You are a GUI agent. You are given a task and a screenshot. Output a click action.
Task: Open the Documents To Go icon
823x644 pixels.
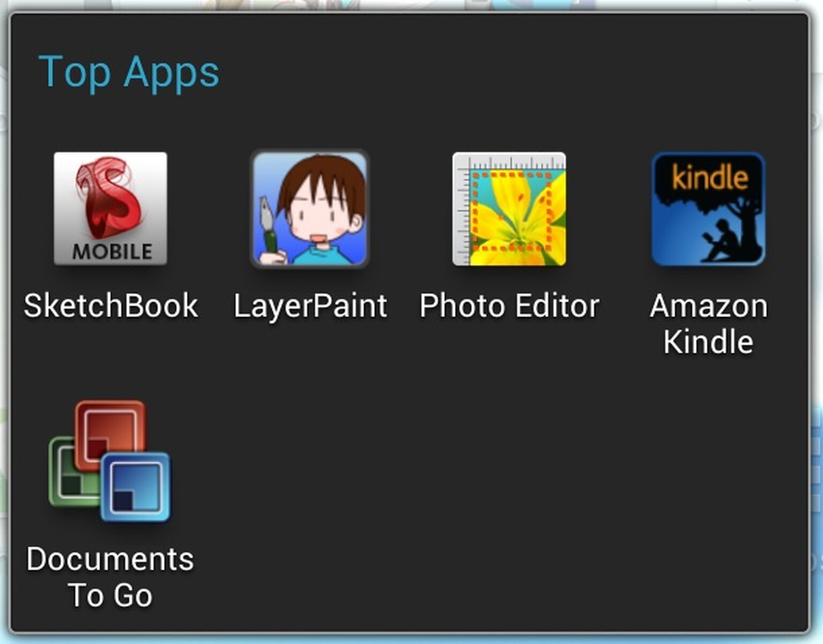(x=109, y=461)
